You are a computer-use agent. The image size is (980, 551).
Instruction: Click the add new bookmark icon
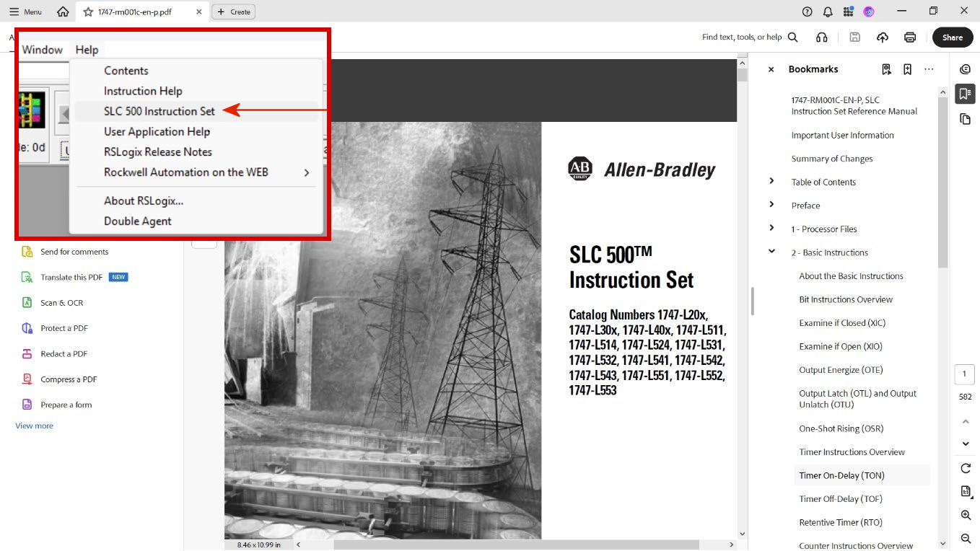[907, 69]
